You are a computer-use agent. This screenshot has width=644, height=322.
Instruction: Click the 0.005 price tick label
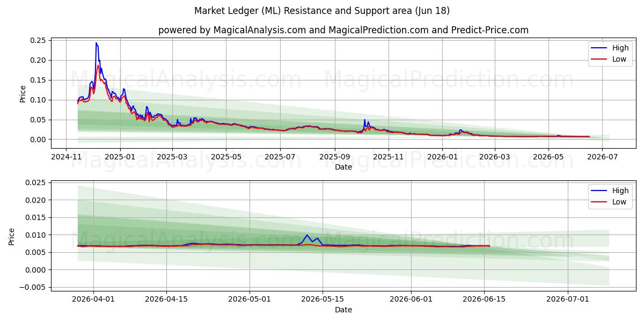coord(35,252)
